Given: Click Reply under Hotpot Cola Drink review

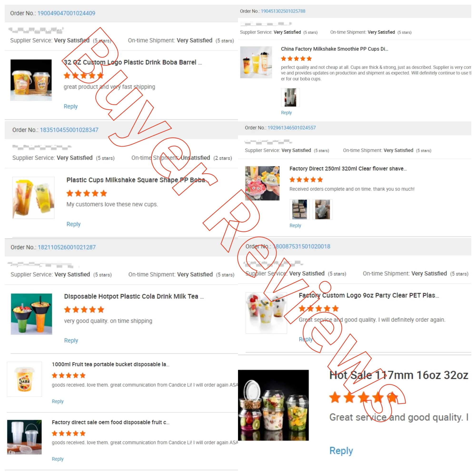Looking at the screenshot, I should [71, 340].
